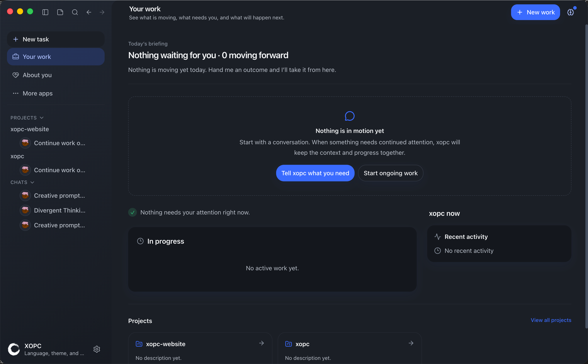This screenshot has width=588, height=364.
Task: Toggle the sidebar panel icon
Action: coord(45,12)
